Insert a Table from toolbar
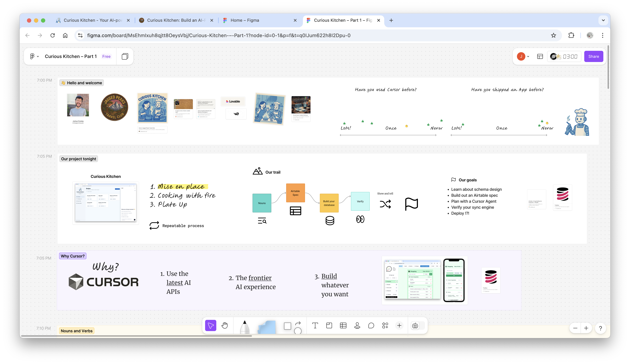Viewport: 630px width, 364px height. coord(343,325)
